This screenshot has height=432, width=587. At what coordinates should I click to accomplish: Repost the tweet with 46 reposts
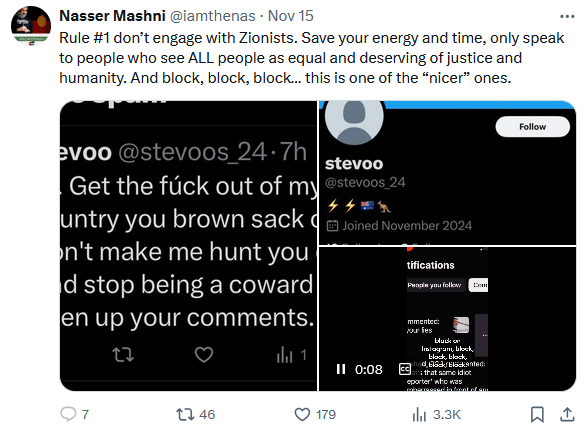click(195, 414)
